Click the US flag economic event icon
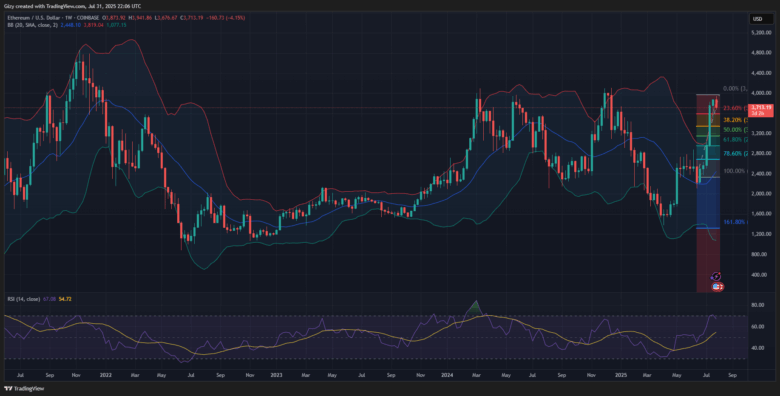 [716, 287]
